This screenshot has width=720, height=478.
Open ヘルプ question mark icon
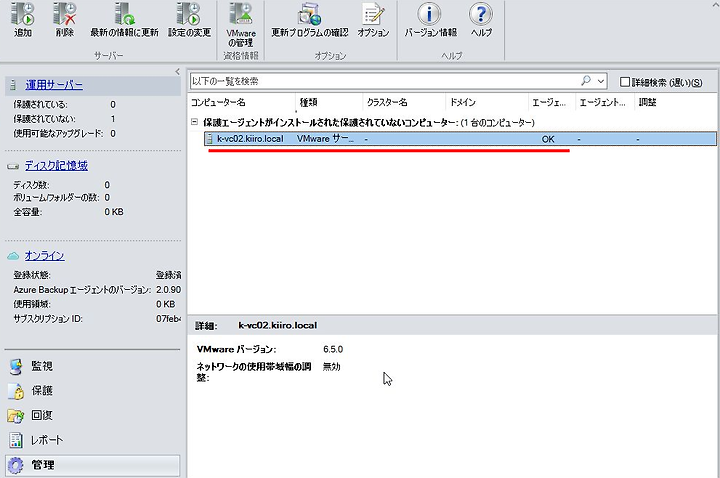click(x=481, y=14)
